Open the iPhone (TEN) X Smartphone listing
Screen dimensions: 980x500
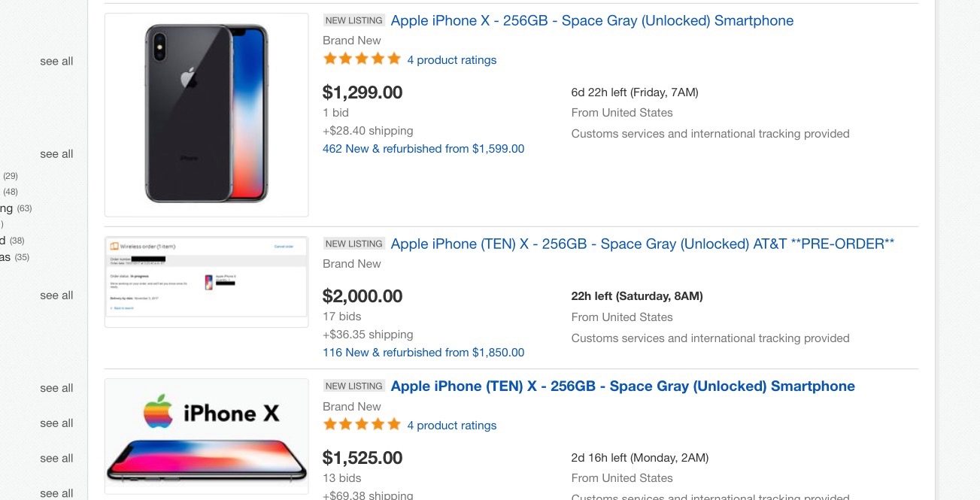click(622, 386)
